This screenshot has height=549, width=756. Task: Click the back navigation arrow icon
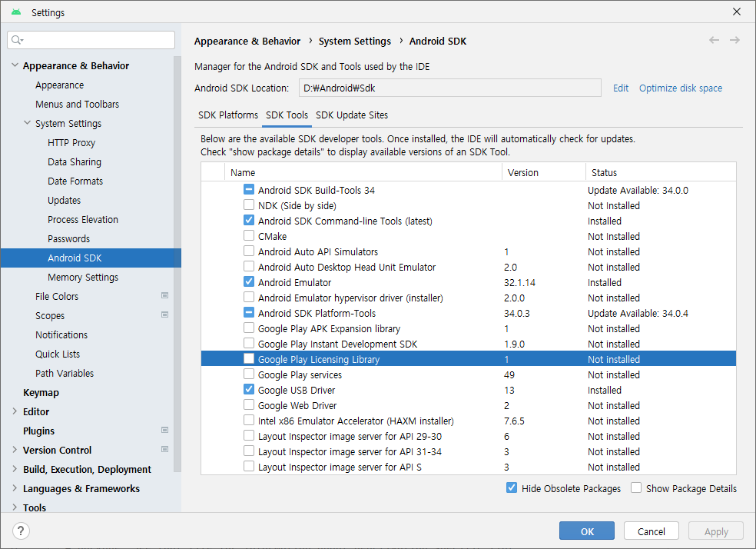click(714, 40)
